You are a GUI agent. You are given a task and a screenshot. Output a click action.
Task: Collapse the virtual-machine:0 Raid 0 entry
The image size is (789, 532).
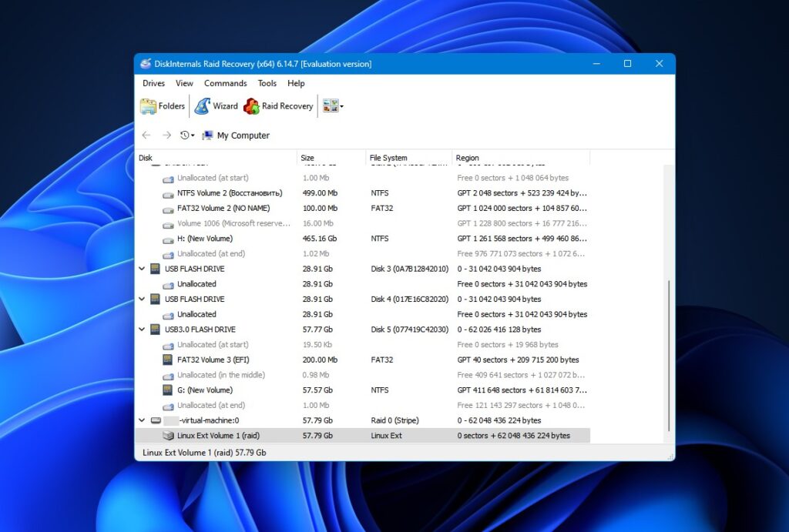[x=142, y=420]
